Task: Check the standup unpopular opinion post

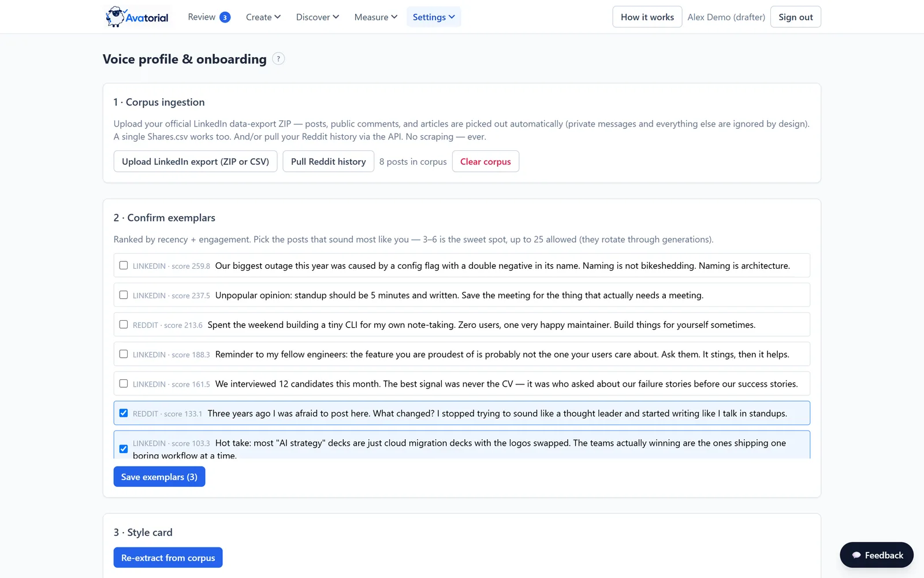Action: [124, 295]
